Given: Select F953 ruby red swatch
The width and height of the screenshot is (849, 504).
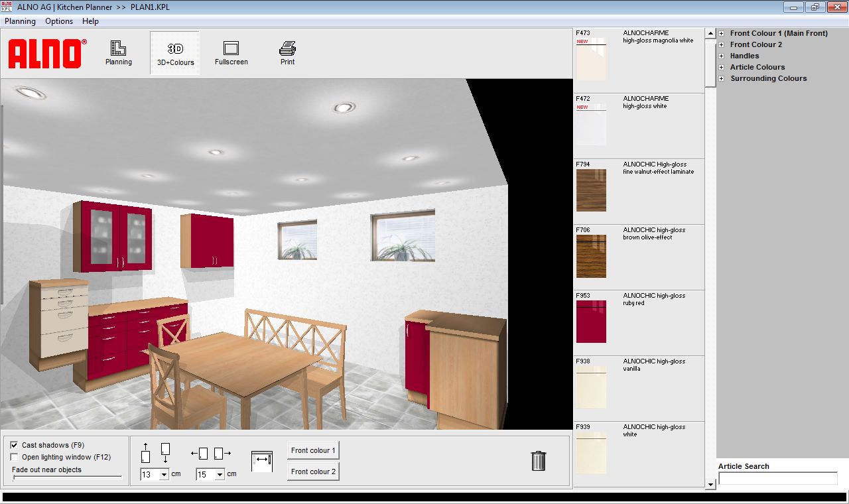Looking at the screenshot, I should coord(591,322).
